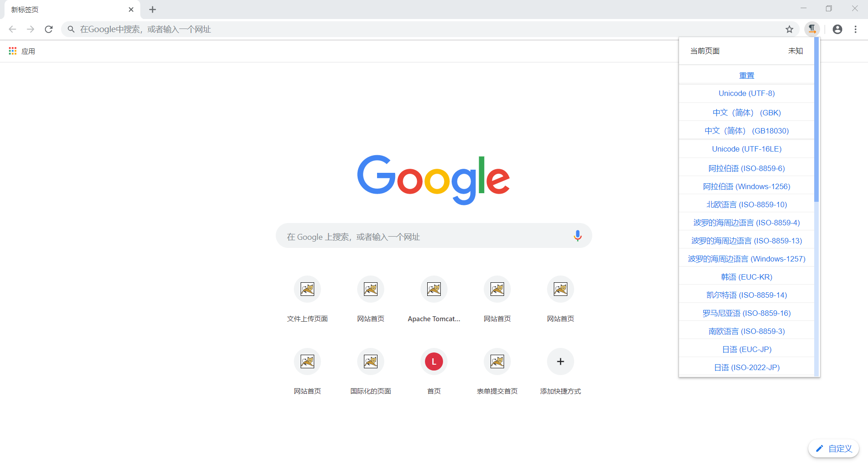
Task: Select 中文（简体）(GBK) encoding
Action: [746, 112]
